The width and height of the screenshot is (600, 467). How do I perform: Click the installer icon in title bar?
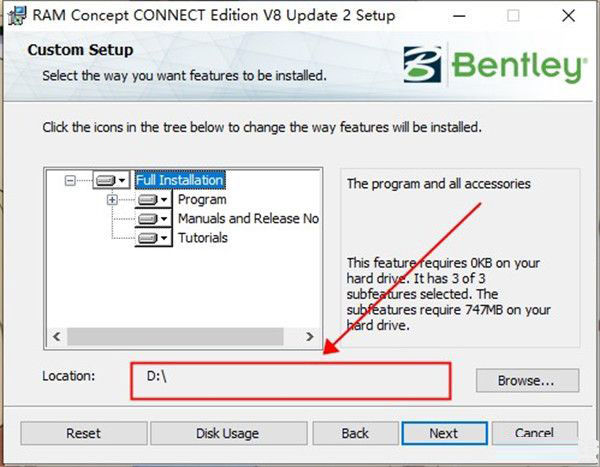coord(17,16)
